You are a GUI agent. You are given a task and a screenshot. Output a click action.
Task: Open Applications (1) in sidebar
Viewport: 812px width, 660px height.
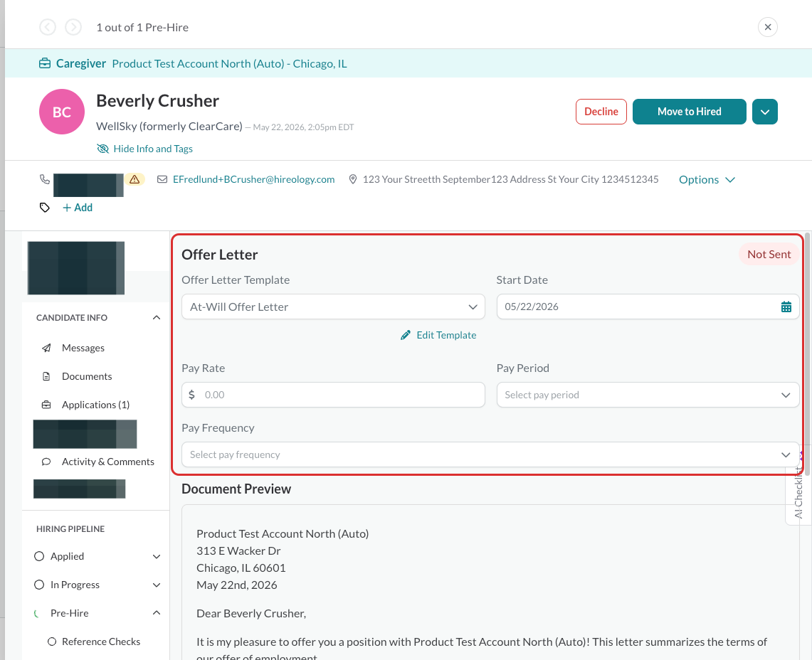click(95, 405)
